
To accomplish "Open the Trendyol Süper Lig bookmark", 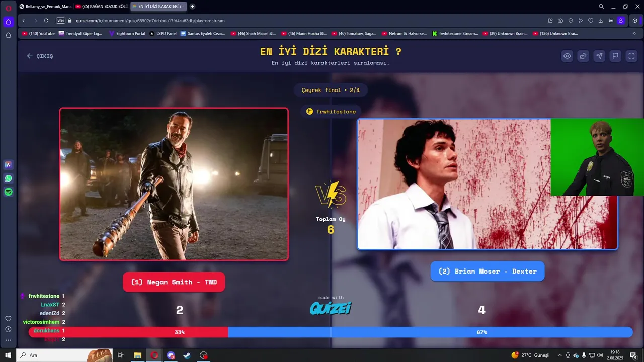I will [80, 34].
